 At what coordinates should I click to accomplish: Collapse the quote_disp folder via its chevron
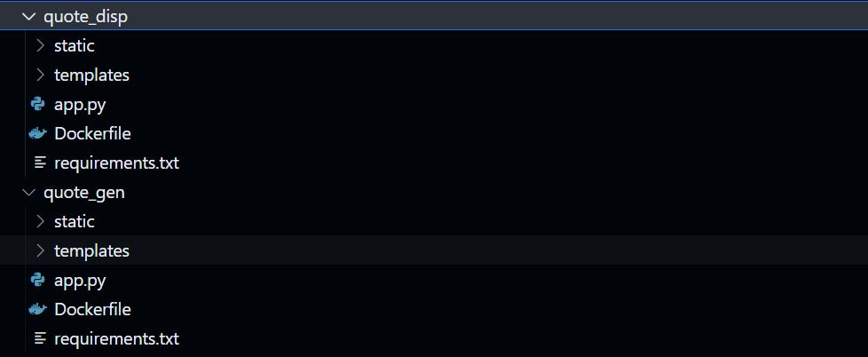click(28, 17)
